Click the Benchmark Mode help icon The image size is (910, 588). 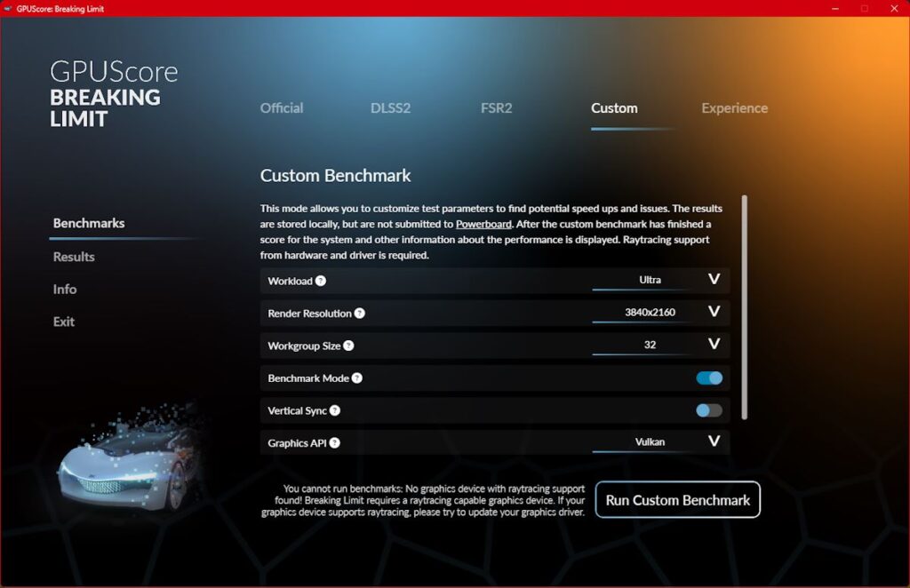tap(357, 378)
